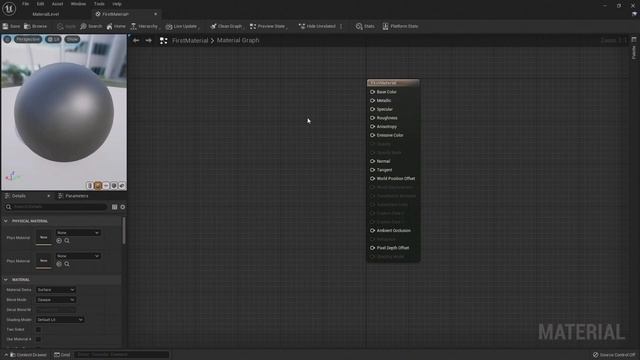Open the Tools menu
The width and height of the screenshot is (640, 360).
pyautogui.click(x=99, y=4)
